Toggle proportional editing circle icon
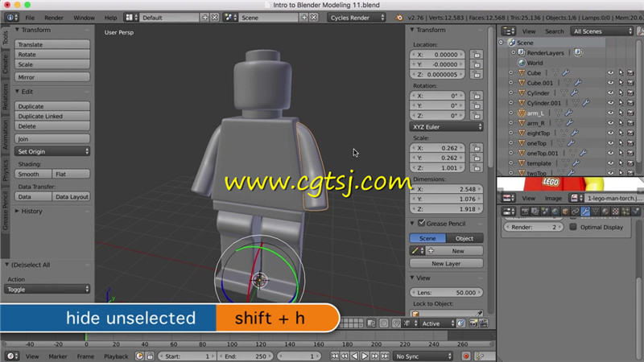This screenshot has height=362, width=644. coord(384,323)
